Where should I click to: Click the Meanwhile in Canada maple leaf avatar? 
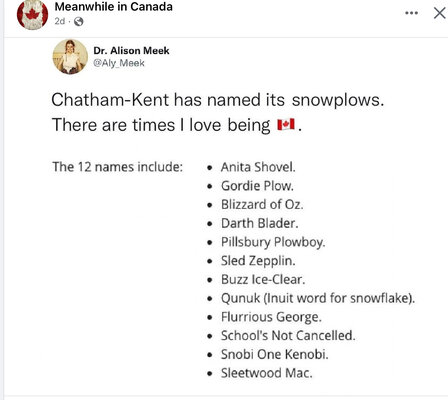(x=32, y=15)
